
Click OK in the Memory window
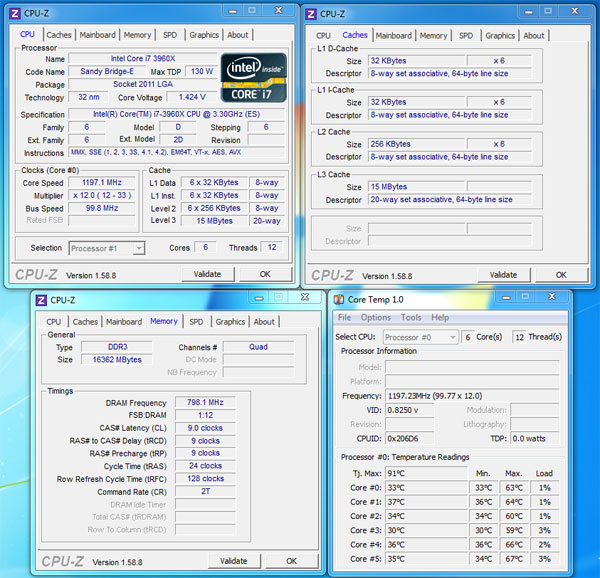pos(292,561)
